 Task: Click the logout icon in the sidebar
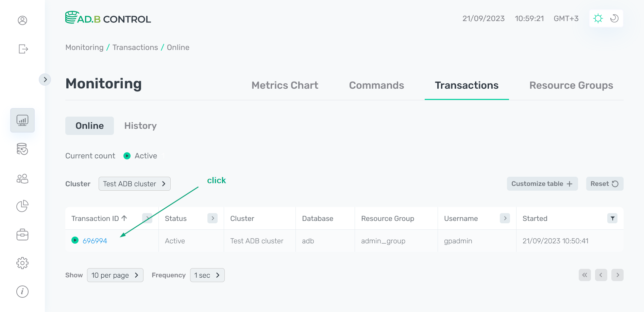tap(22, 49)
